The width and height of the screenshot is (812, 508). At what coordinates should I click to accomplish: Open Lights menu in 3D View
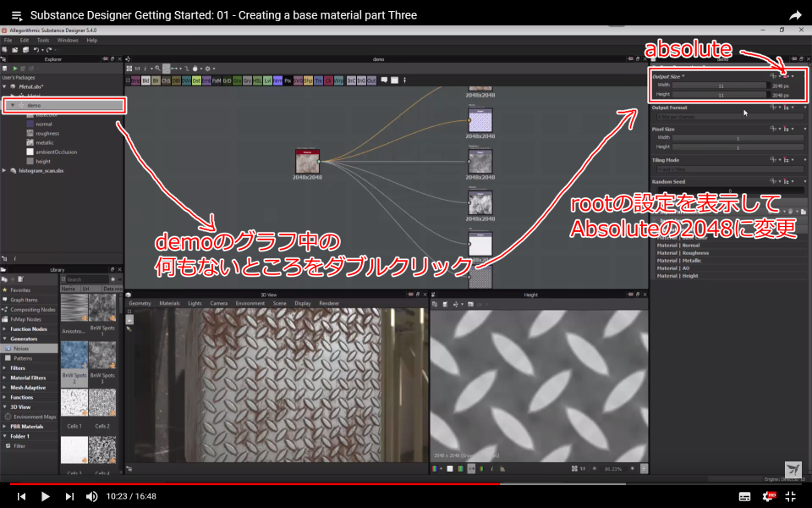[x=195, y=303]
